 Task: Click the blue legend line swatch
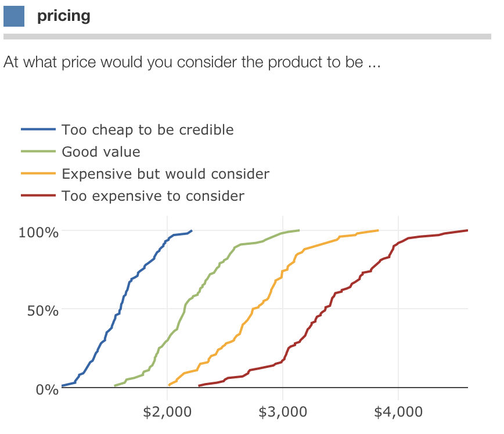(x=39, y=129)
